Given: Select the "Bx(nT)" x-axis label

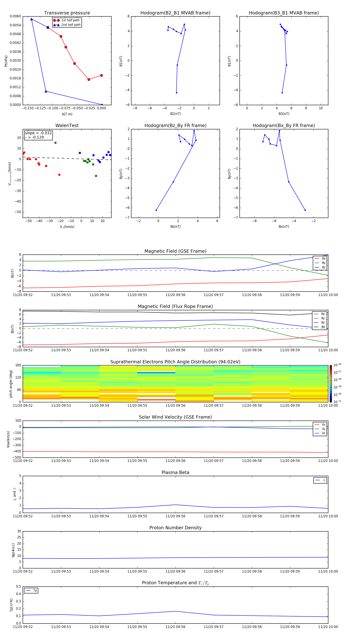Looking at the screenshot, I should 284,227.
